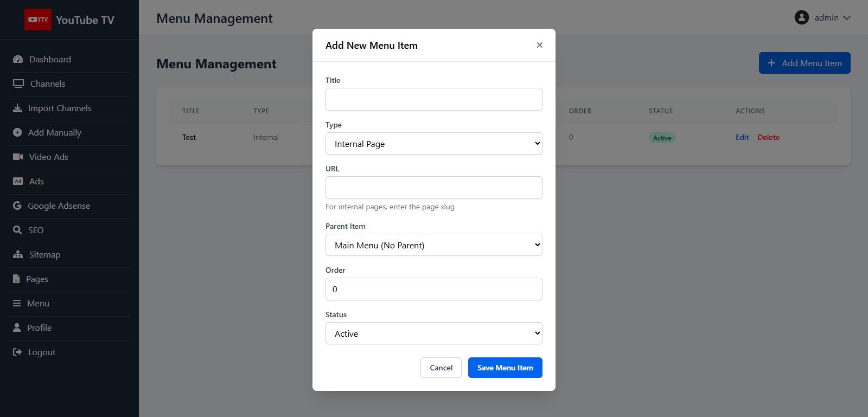Close the Add New Menu Item dialog
Image resolution: width=868 pixels, height=417 pixels.
tap(539, 45)
